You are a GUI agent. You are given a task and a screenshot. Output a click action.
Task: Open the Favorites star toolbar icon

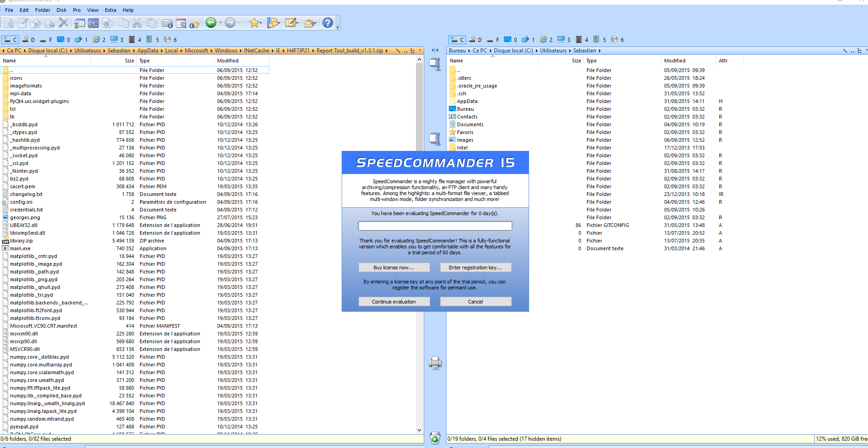point(254,23)
